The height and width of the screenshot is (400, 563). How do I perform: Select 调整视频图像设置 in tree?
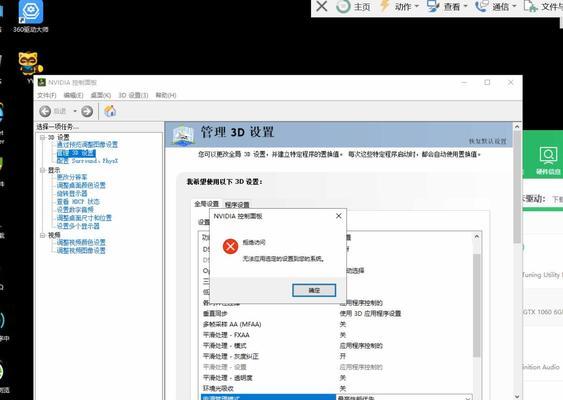pos(81,251)
